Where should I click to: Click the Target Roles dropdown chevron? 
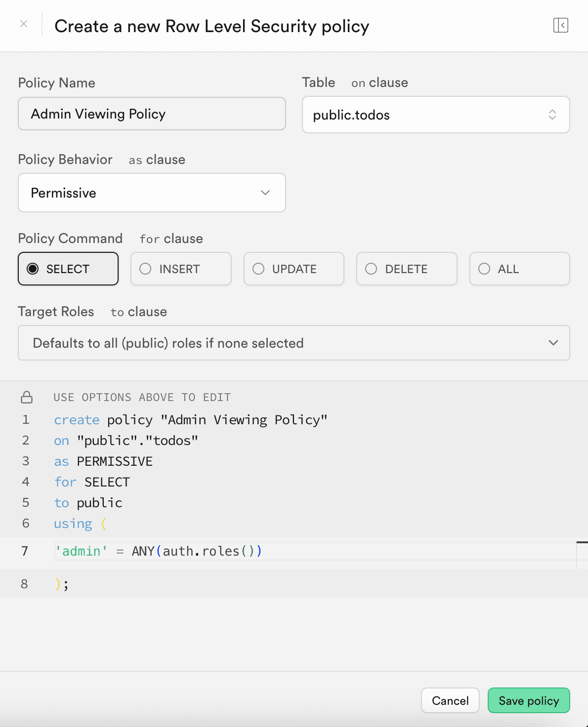pyautogui.click(x=553, y=343)
